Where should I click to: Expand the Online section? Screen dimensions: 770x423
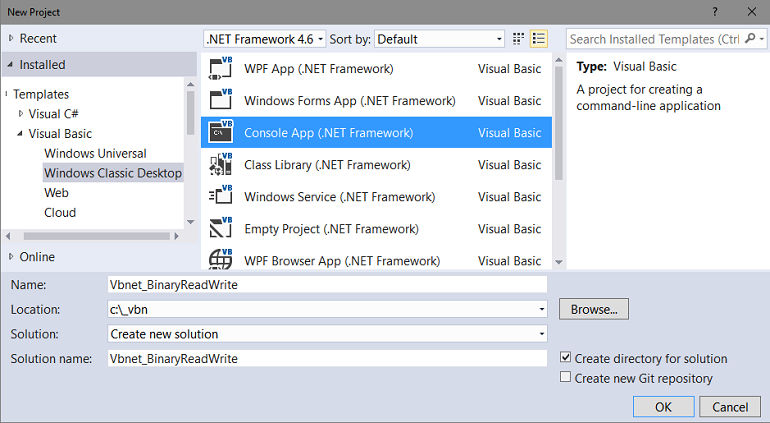pos(11,256)
